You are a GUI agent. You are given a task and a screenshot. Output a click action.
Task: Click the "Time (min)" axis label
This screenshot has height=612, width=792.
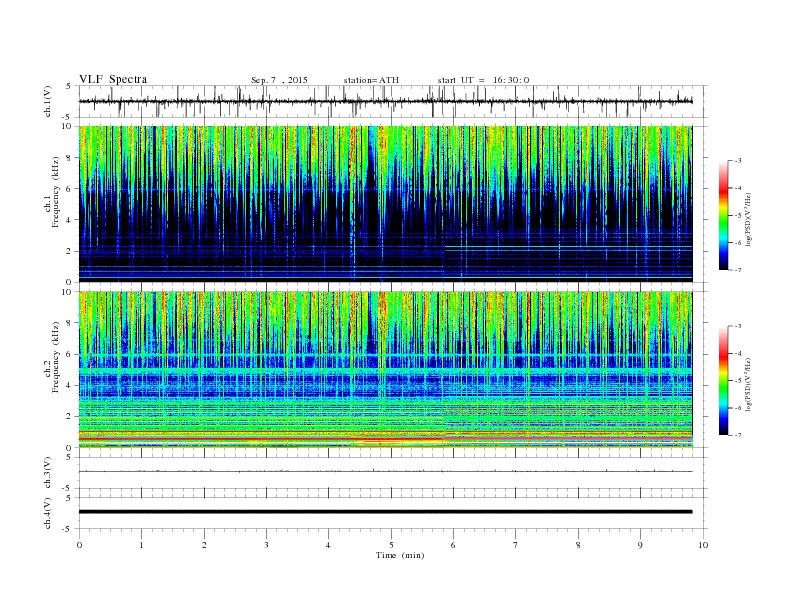coord(400,555)
